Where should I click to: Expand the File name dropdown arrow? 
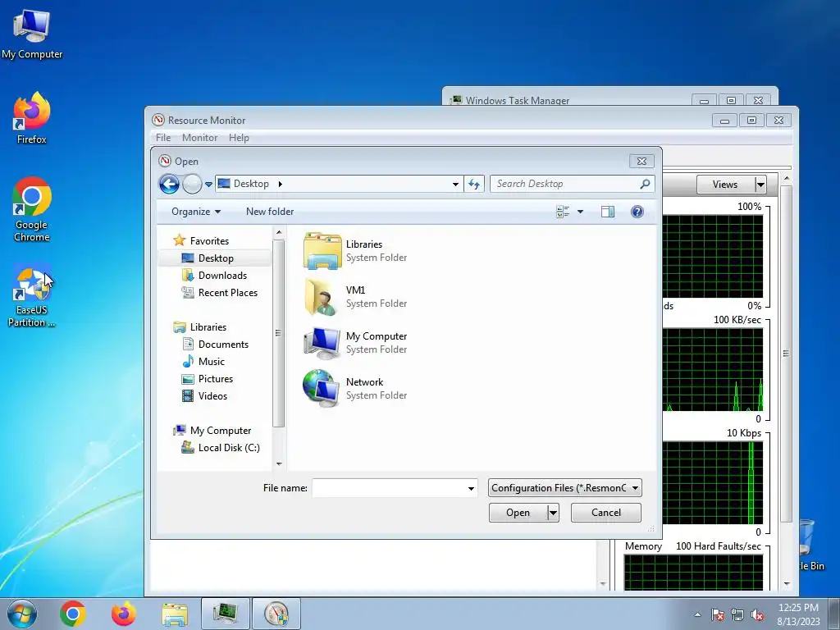[x=471, y=488]
